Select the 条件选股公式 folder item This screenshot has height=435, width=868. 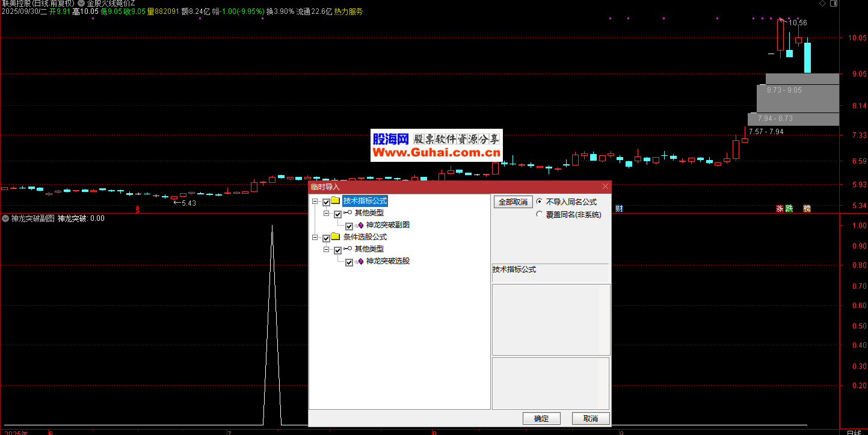coord(365,237)
